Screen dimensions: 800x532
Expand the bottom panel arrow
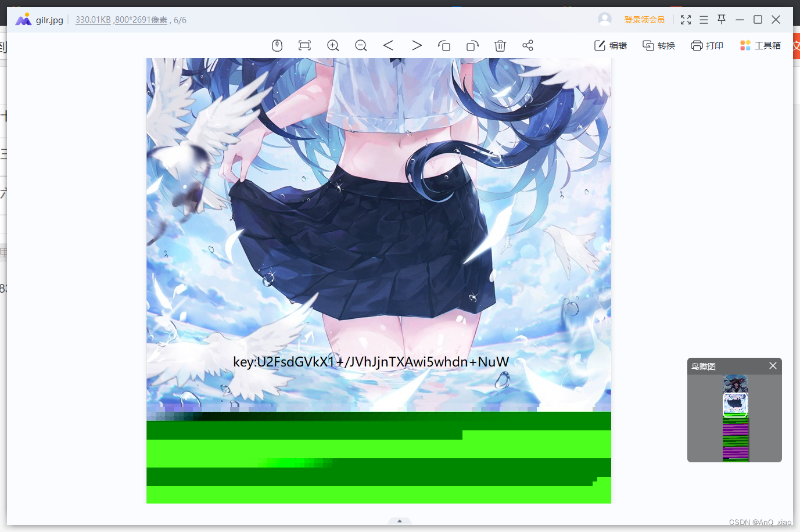coord(400,521)
